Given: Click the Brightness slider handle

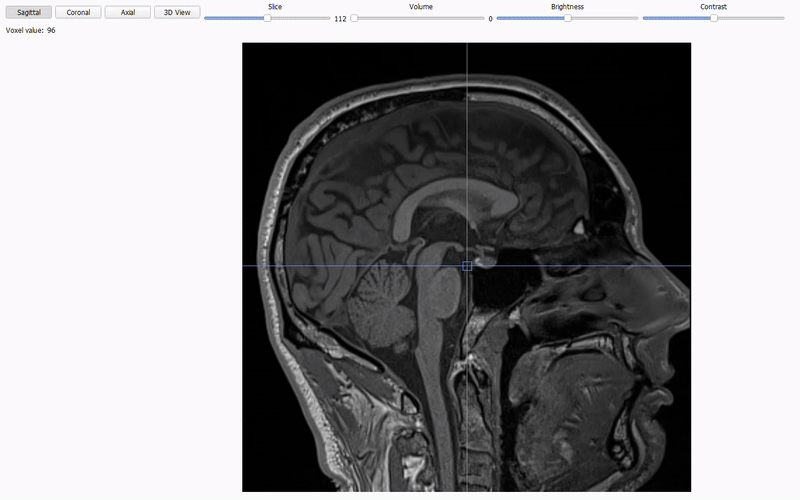Looking at the screenshot, I should tap(567, 18).
